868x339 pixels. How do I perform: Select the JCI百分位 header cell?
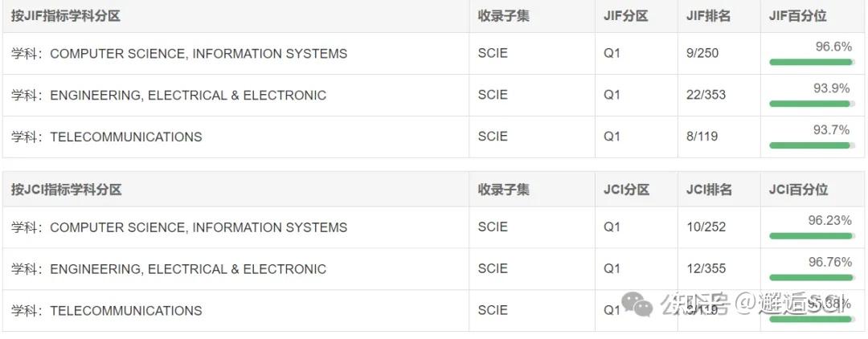click(798, 190)
